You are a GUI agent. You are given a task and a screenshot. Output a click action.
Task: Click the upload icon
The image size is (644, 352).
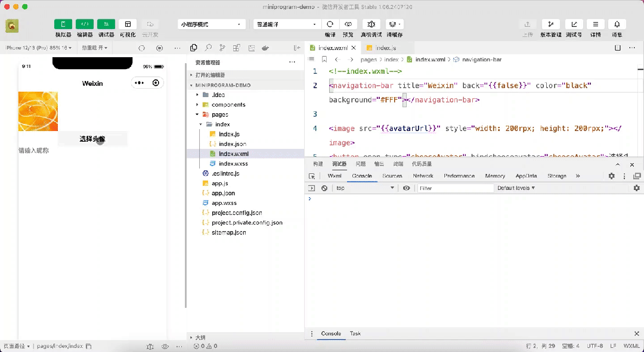click(527, 24)
